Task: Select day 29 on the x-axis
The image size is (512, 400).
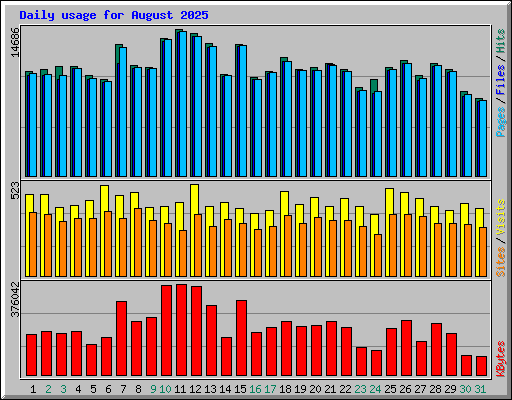Action: click(450, 389)
